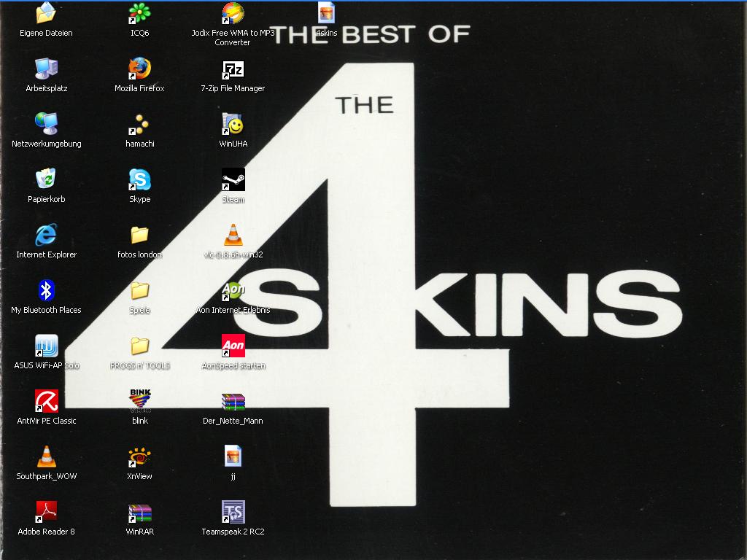
Task: Select the Papierkorb recycle bin
Action: (46, 180)
